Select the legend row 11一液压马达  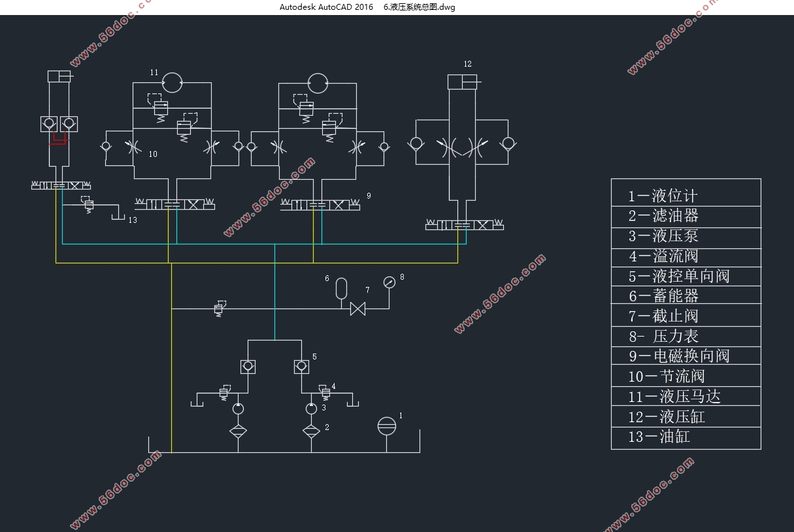(686, 396)
